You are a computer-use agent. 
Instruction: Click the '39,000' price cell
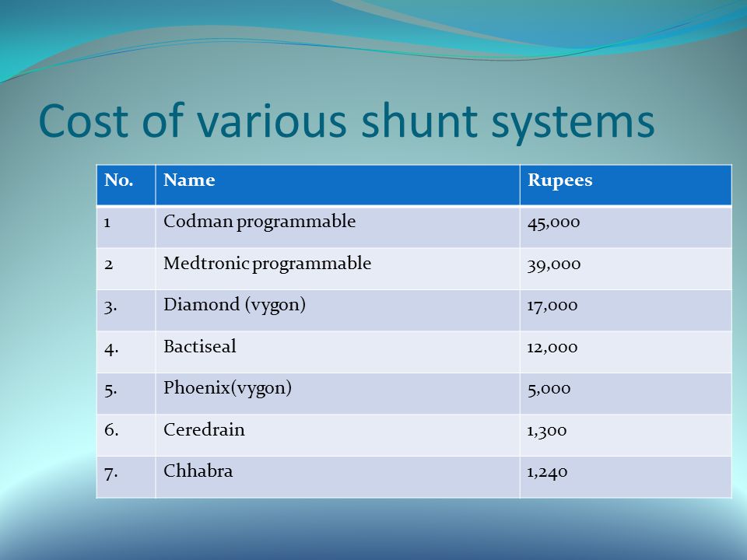(x=626, y=268)
